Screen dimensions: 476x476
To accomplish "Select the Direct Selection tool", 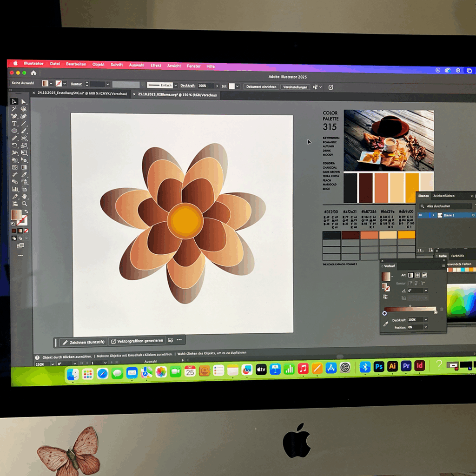I will tap(23, 101).
